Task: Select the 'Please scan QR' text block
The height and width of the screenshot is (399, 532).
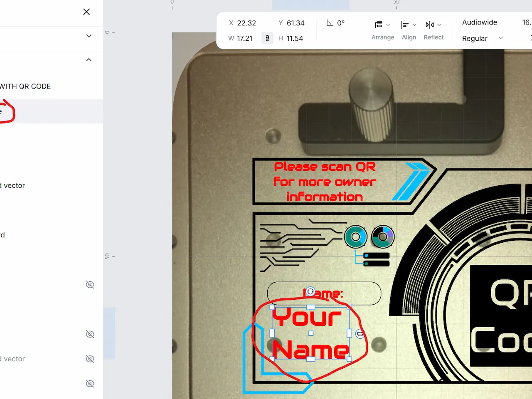Action: coord(325,182)
